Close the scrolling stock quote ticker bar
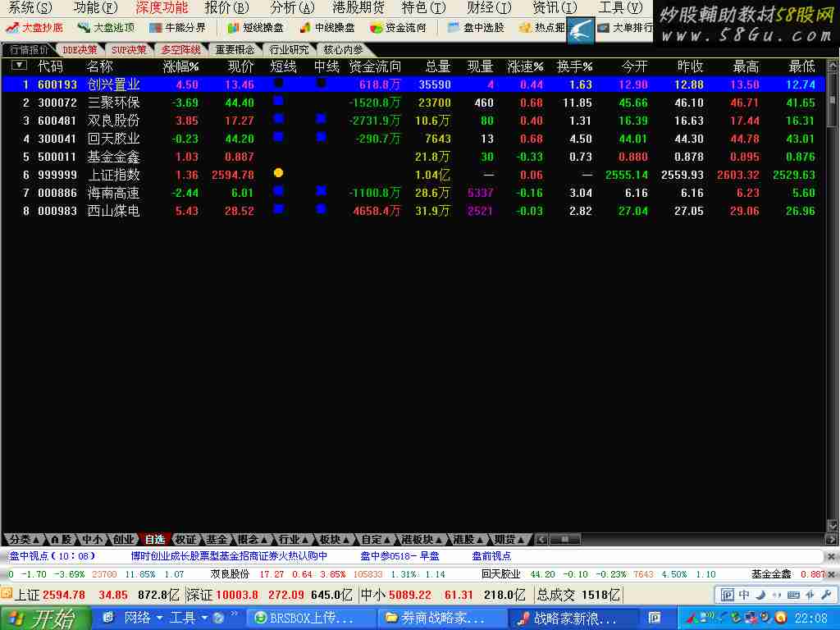Image resolution: width=840 pixels, height=630 pixels. [832, 573]
